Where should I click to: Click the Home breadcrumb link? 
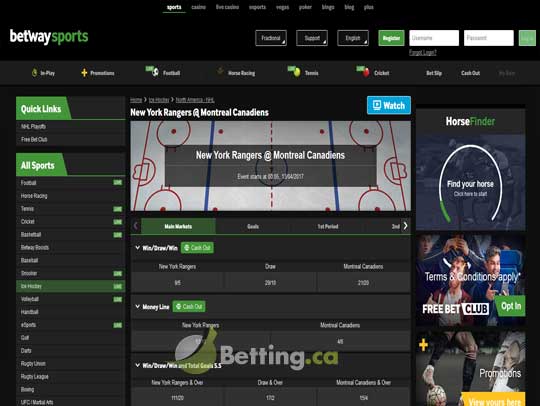136,100
